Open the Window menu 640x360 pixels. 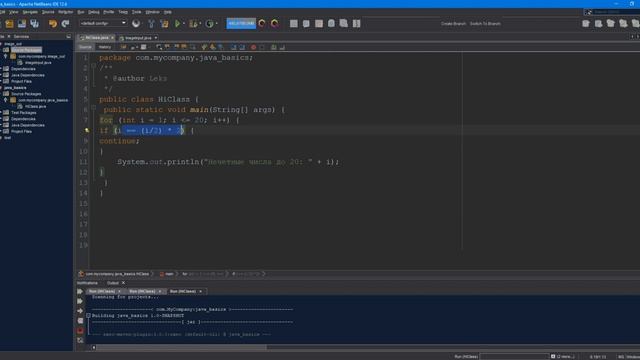point(152,12)
